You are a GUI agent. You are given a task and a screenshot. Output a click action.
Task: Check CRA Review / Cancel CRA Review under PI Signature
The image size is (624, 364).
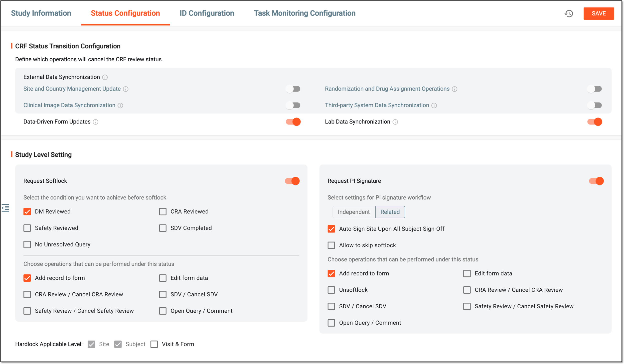tap(467, 290)
